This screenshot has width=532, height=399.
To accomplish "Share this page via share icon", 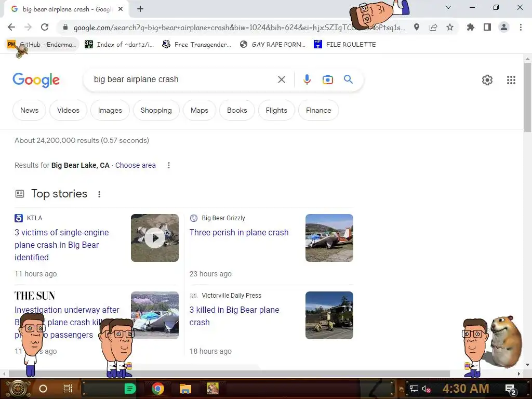I will (433, 27).
